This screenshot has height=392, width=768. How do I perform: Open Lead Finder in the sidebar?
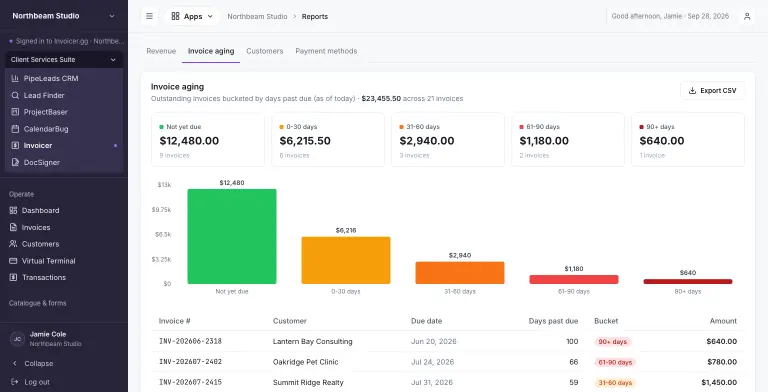[64, 95]
